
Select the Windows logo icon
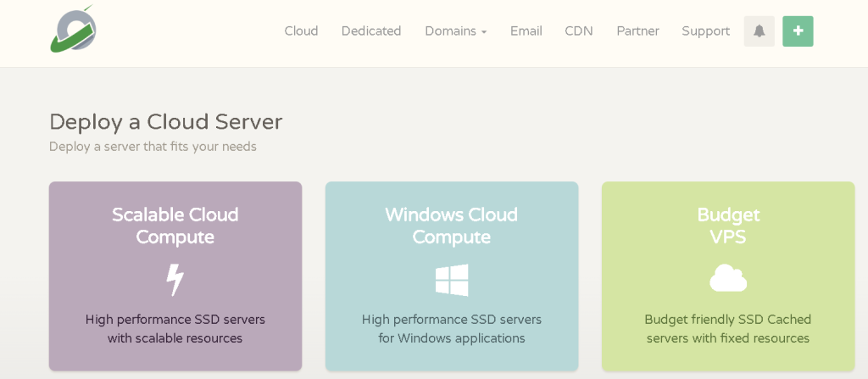point(451,280)
